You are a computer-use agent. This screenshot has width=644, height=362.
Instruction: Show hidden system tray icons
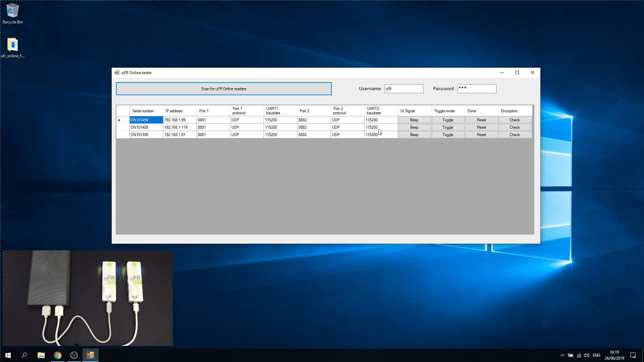[562, 355]
